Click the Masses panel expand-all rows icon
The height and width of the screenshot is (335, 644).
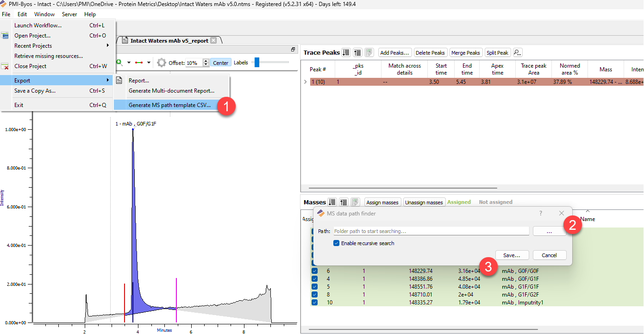332,202
